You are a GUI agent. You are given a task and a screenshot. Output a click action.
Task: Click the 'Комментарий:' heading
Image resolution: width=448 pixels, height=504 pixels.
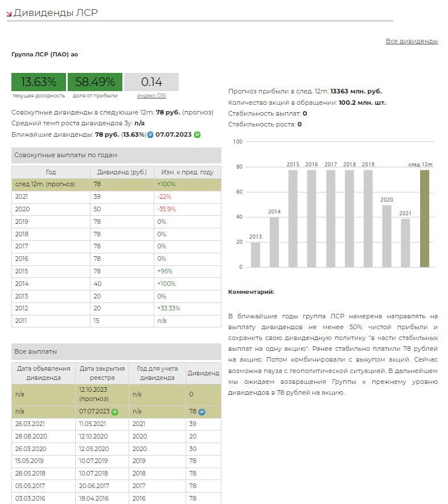251,292
